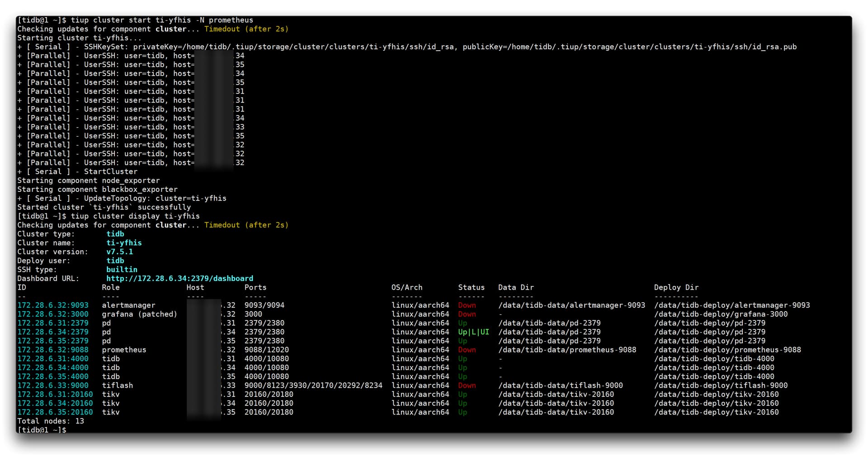868x457 pixels.
Task: Click the tiflash ports 9000/8123/3930/20170/20292/8234
Action: (313, 385)
